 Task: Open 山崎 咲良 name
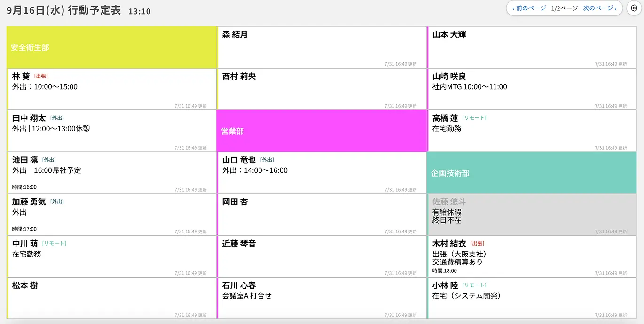coord(449,77)
